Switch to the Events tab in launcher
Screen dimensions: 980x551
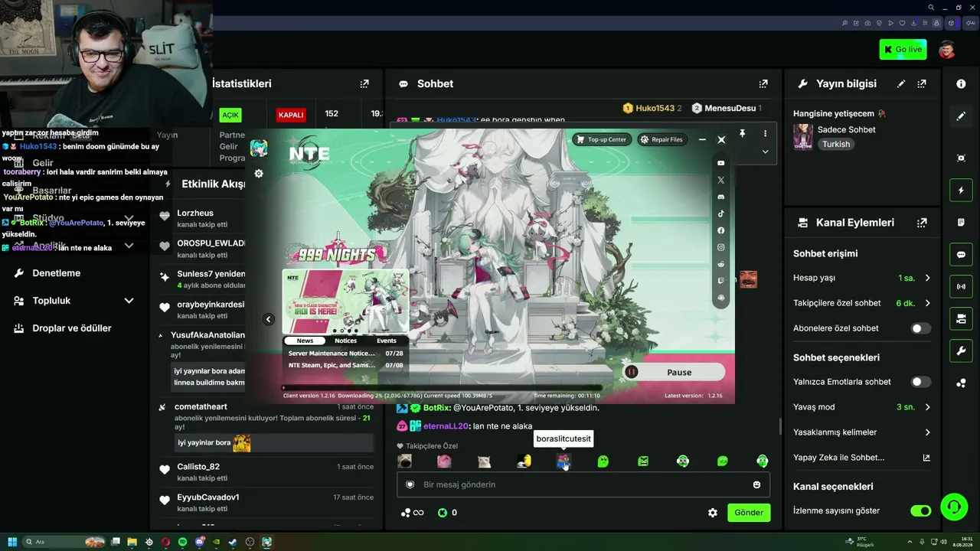387,341
